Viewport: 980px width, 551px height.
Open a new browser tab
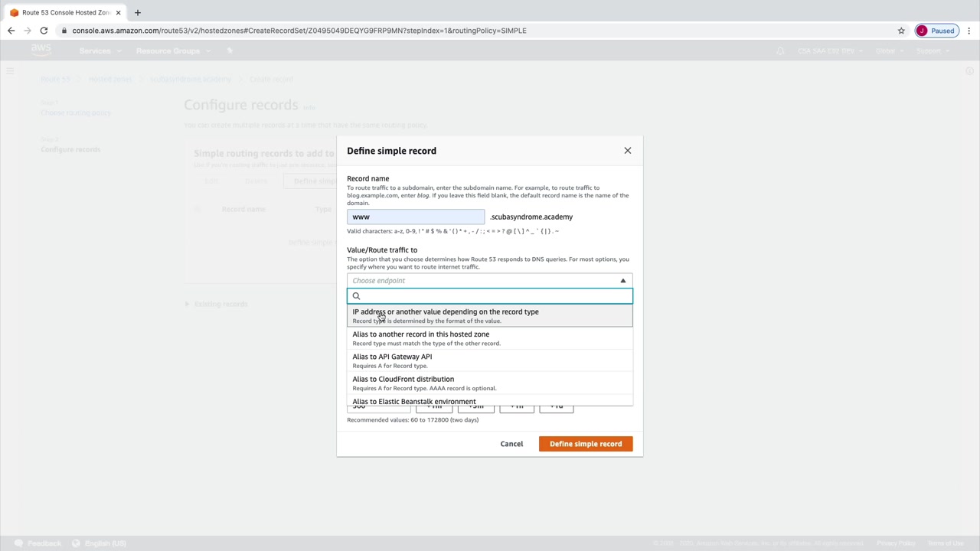click(138, 12)
